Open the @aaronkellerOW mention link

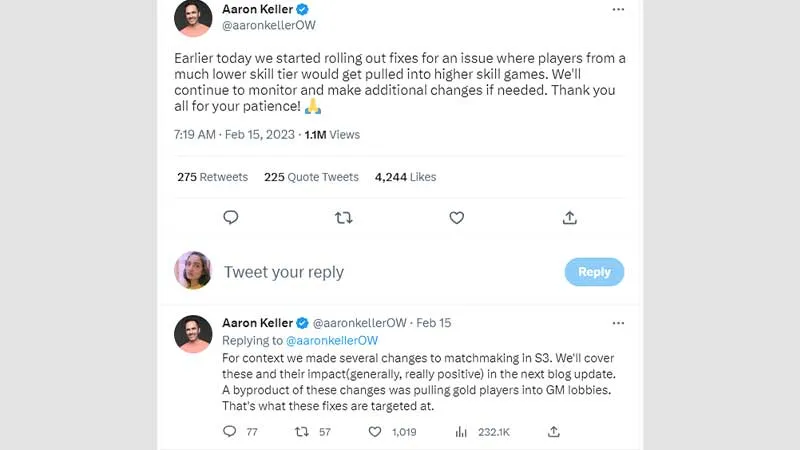tap(332, 340)
